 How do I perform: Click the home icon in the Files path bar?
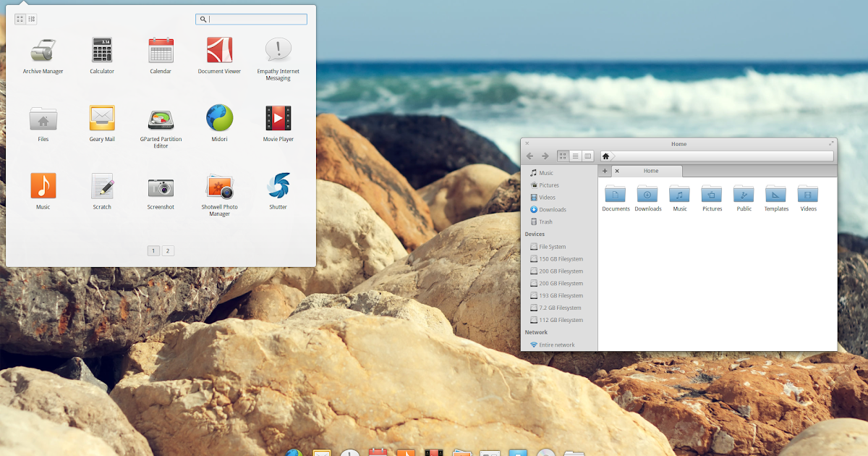coord(605,155)
